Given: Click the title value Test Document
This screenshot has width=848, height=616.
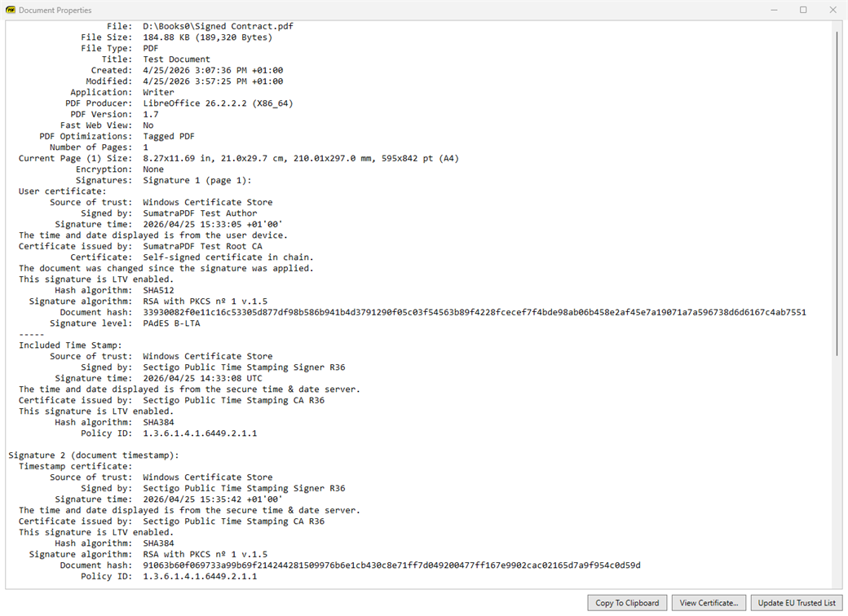Looking at the screenshot, I should pyautogui.click(x=176, y=59).
